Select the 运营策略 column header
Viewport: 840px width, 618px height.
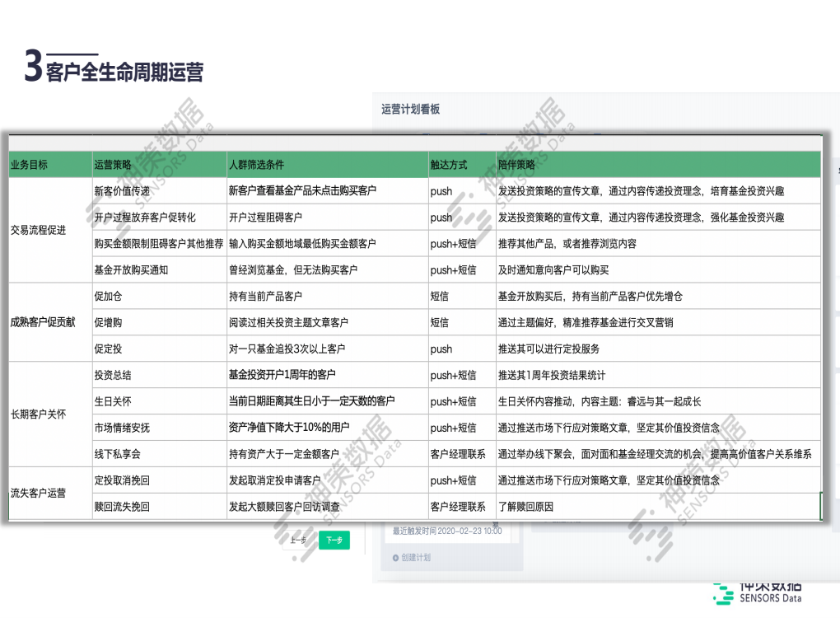pos(113,165)
